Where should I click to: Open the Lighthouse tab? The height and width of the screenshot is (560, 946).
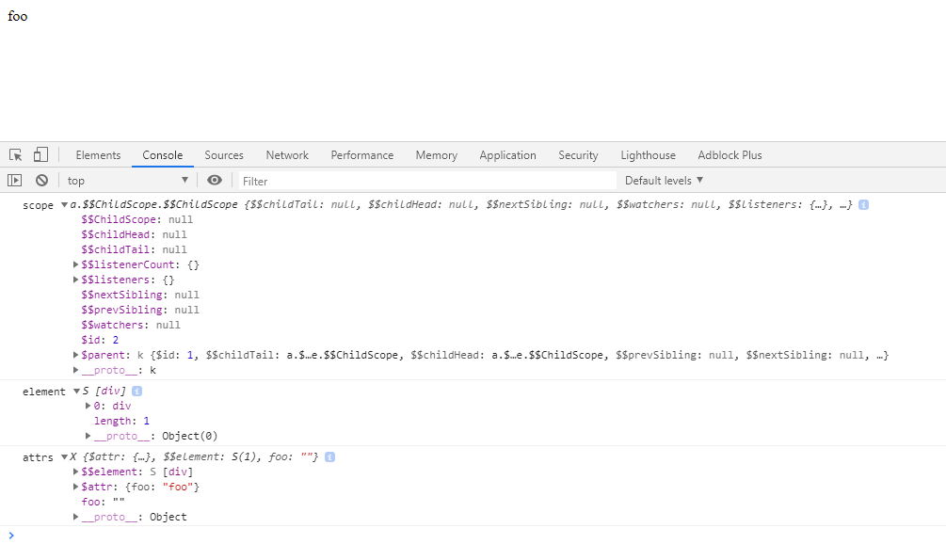pos(648,155)
